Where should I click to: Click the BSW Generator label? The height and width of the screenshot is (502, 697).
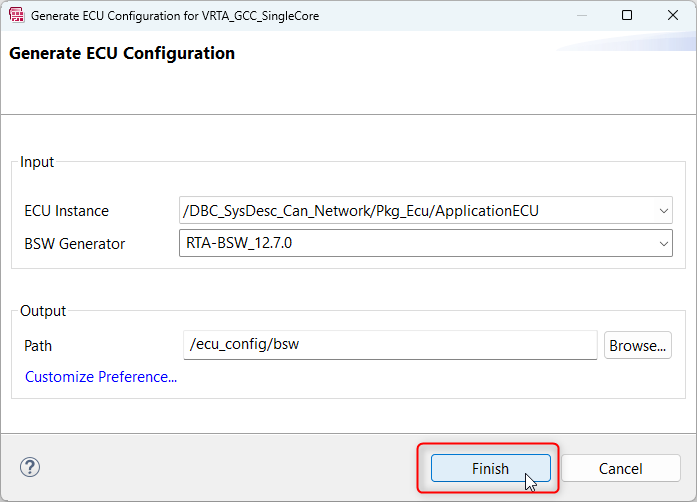pyautogui.click(x=75, y=244)
